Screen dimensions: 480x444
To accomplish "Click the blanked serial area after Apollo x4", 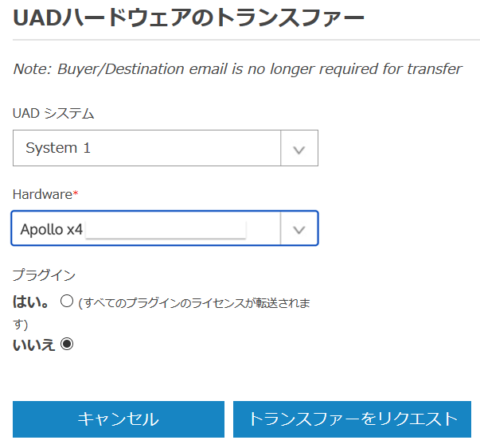I will point(166,230).
